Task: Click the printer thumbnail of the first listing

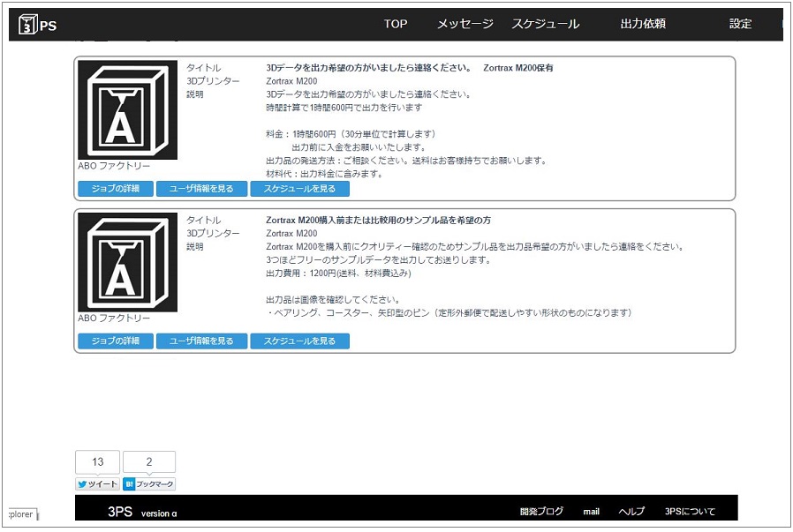Action: 127,110
